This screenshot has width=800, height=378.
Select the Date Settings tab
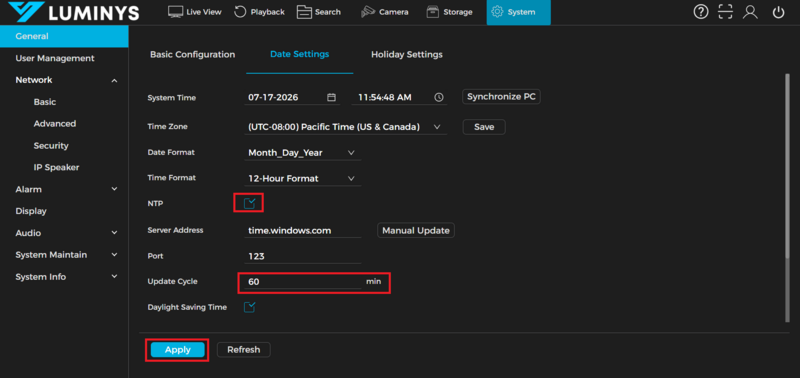pyautogui.click(x=299, y=54)
